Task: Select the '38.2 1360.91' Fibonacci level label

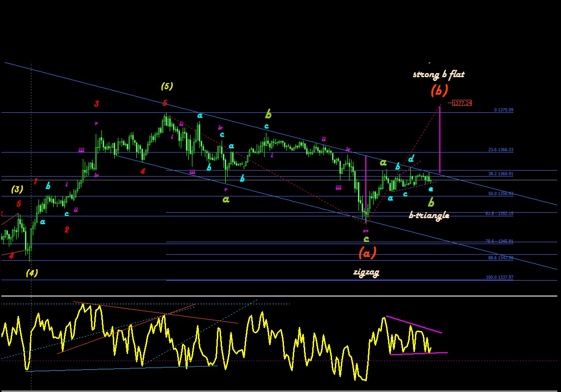Action: (x=501, y=174)
